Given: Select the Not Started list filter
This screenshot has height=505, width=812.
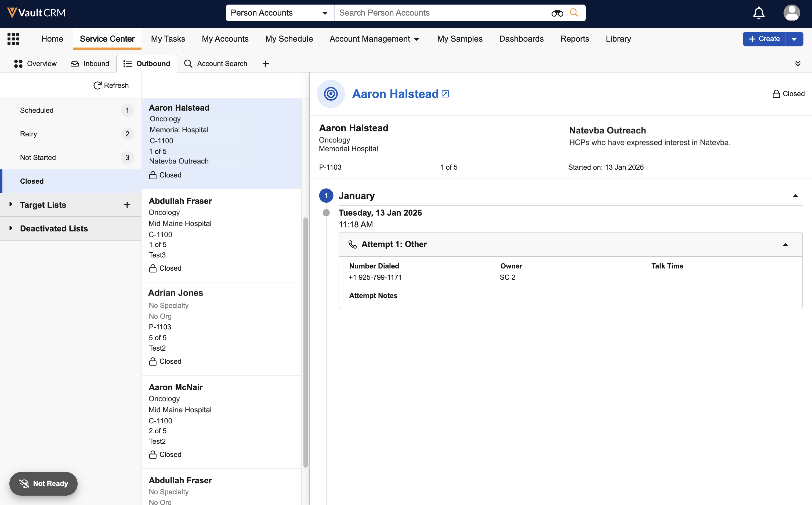Looking at the screenshot, I should point(38,157).
